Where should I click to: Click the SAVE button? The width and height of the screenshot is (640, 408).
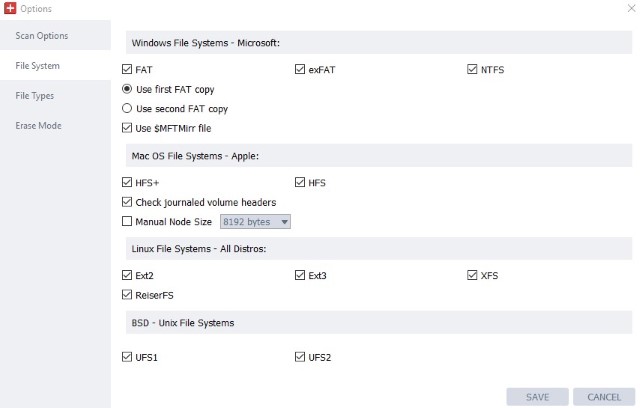pyautogui.click(x=537, y=397)
